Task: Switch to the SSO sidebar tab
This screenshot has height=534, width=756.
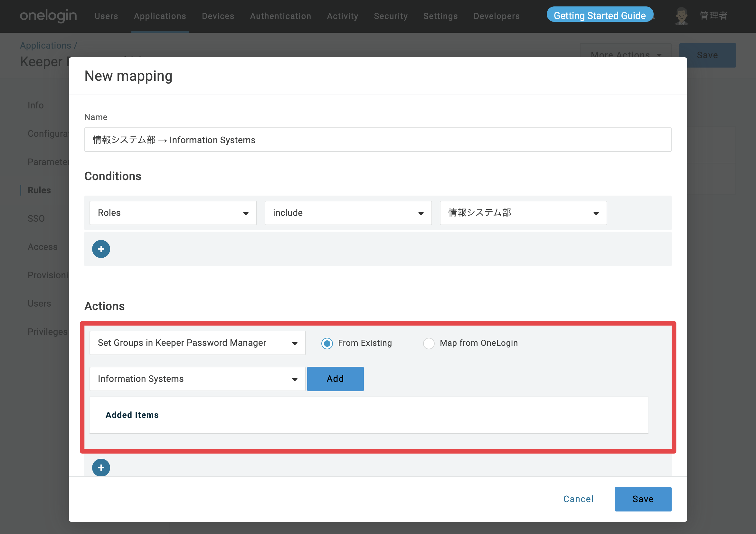Action: click(36, 218)
